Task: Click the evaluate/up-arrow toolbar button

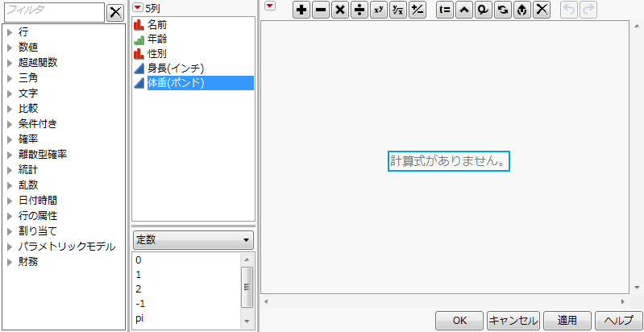Action: pyautogui.click(x=522, y=10)
